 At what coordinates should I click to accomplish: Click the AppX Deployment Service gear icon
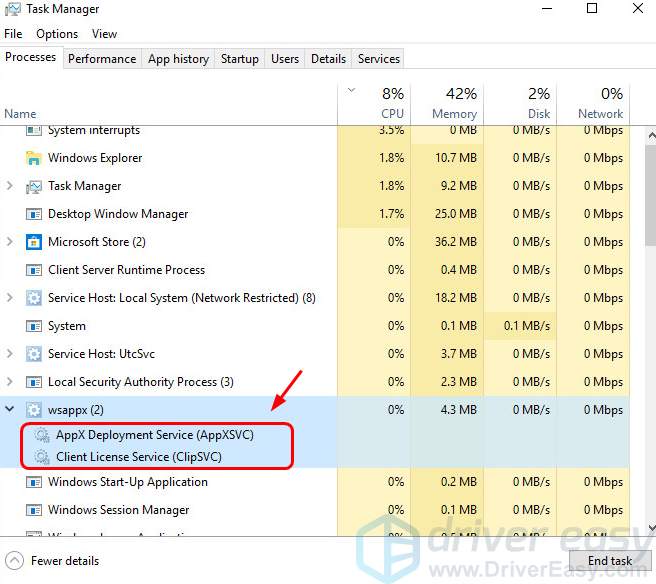point(41,435)
